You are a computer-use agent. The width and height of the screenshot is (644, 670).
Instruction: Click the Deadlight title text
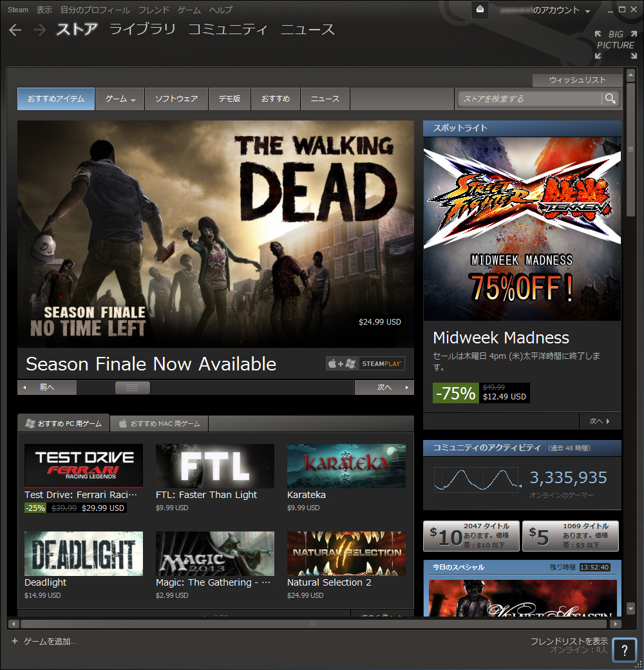tap(45, 582)
